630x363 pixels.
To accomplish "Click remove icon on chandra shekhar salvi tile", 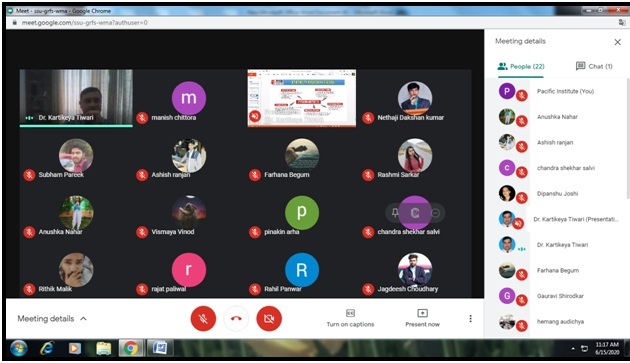I will pyautogui.click(x=435, y=213).
